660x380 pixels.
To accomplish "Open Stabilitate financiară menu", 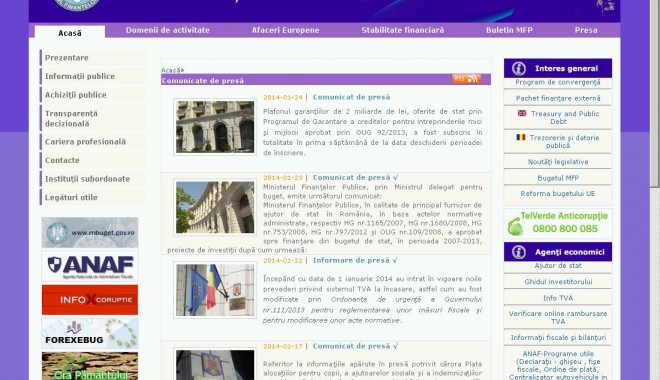I will point(403,30).
